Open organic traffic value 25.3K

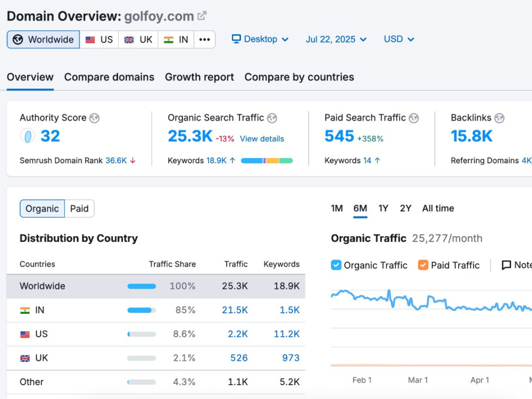pos(190,136)
